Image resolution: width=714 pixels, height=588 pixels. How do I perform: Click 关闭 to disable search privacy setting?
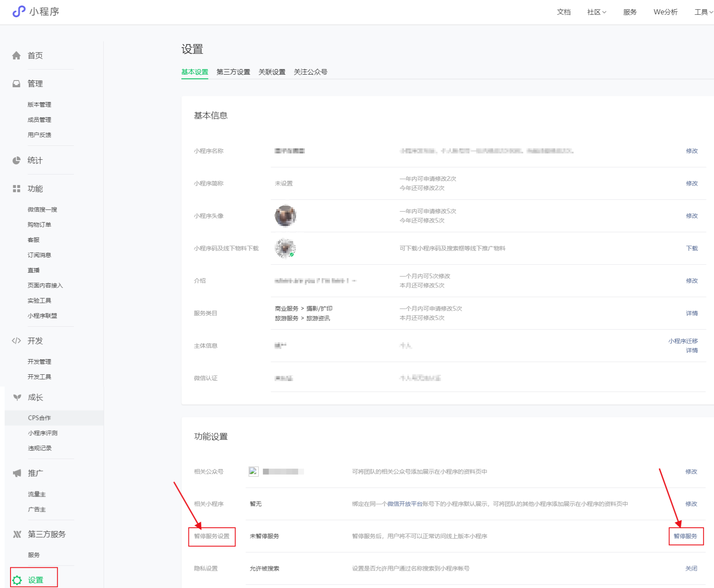point(691,569)
